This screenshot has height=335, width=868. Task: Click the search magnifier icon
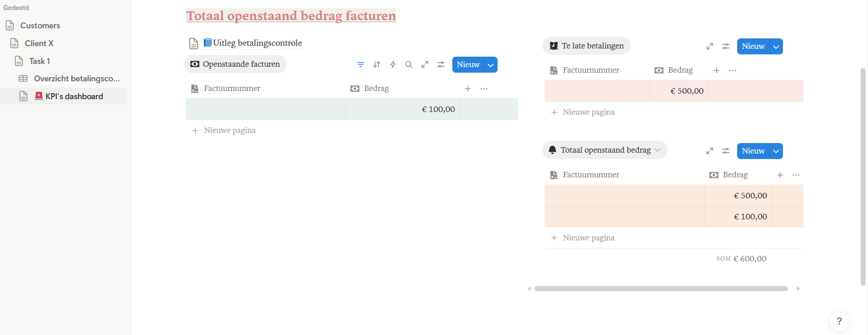(409, 64)
